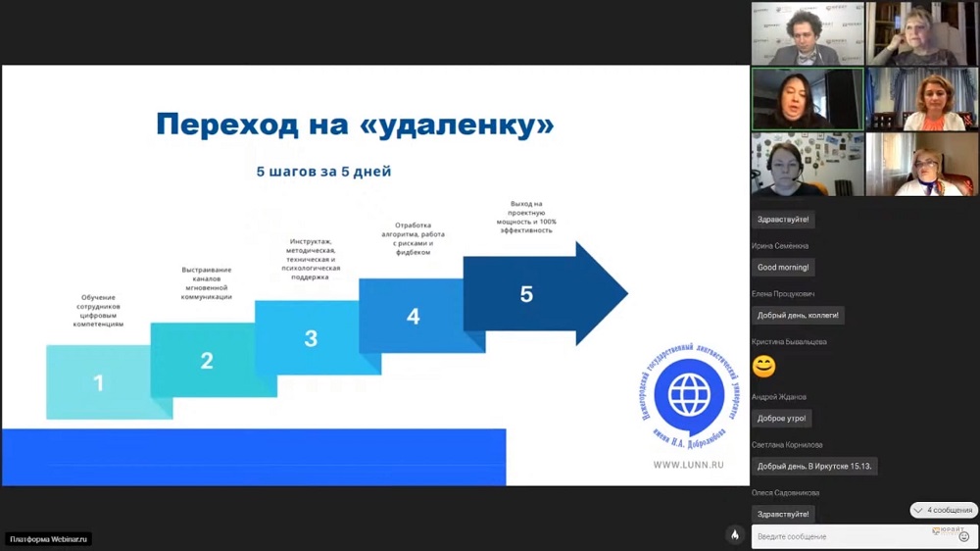
Task: Click the WWW.LUNN.RU link on slide
Action: coord(688,465)
